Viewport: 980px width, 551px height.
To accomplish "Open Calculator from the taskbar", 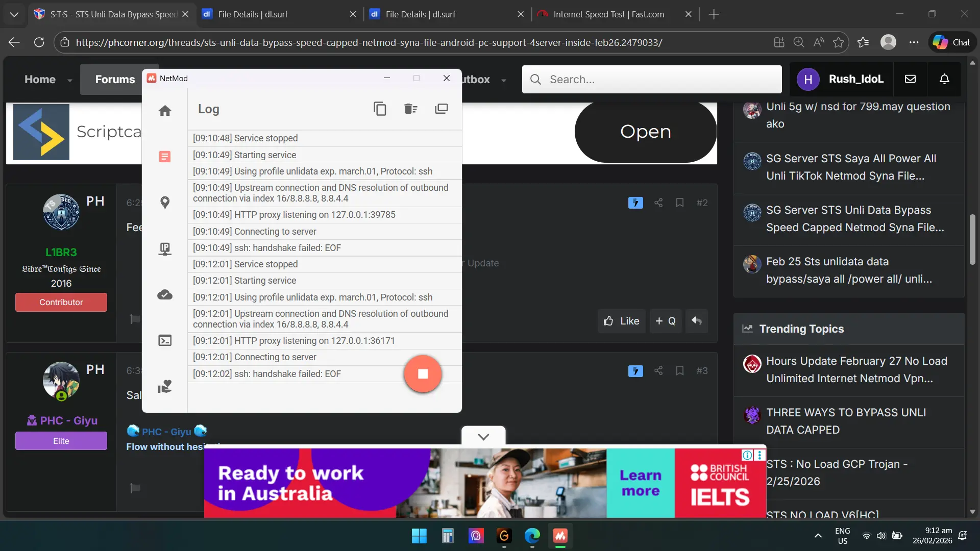I will [x=448, y=536].
